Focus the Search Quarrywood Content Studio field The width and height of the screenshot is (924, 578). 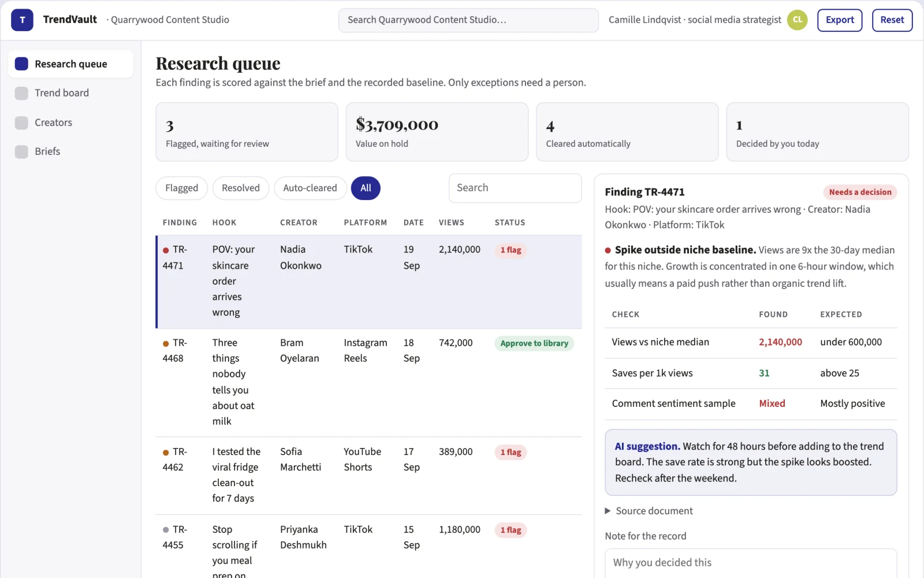pyautogui.click(x=468, y=20)
